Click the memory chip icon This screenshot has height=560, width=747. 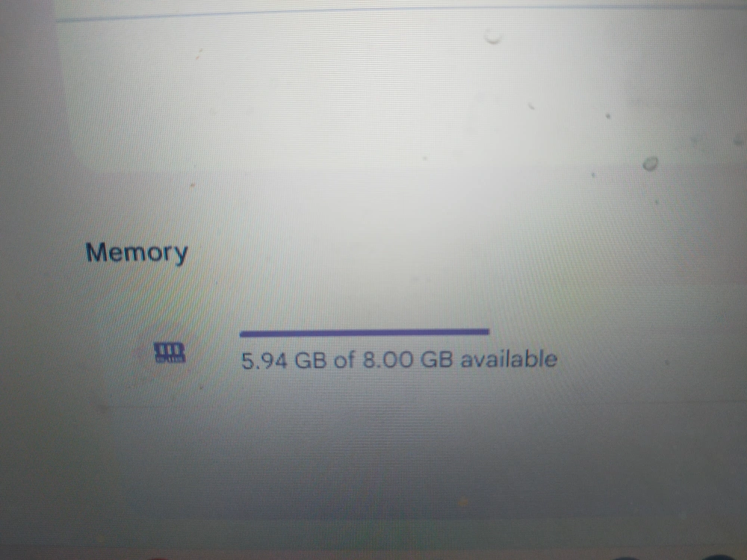(170, 353)
